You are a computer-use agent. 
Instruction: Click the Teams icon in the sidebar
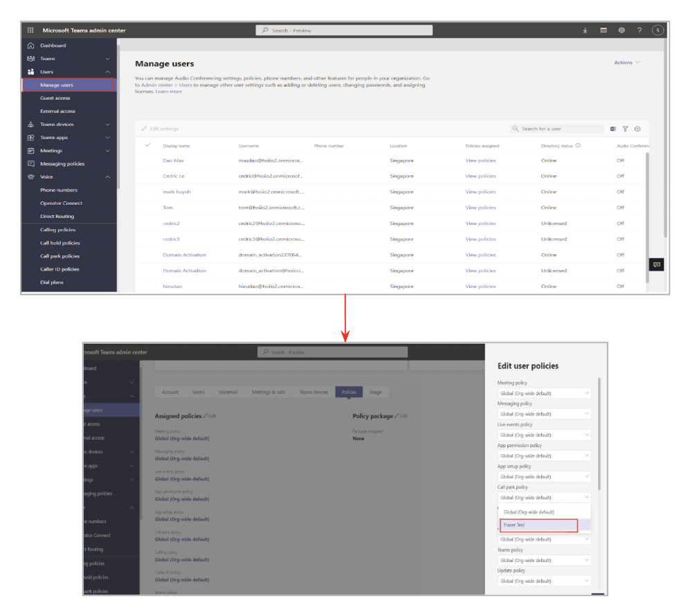point(30,59)
